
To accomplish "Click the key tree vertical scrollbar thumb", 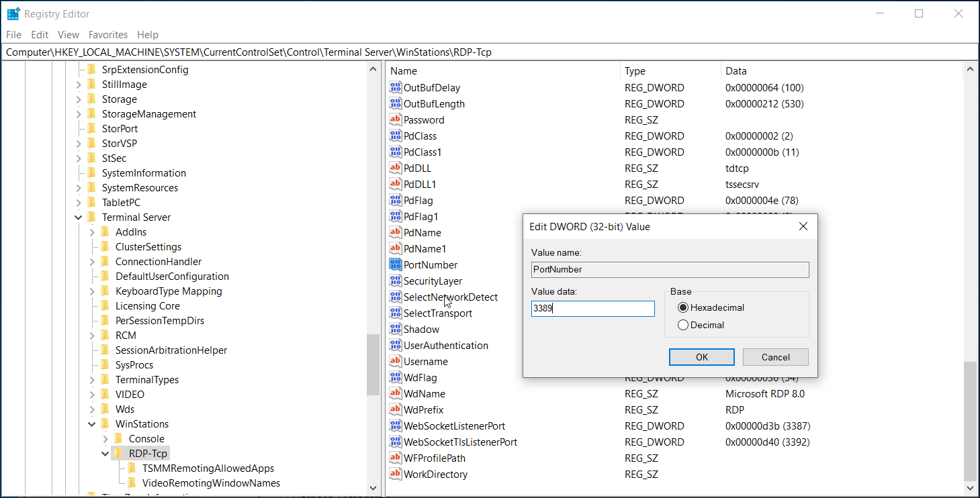I will (x=373, y=364).
